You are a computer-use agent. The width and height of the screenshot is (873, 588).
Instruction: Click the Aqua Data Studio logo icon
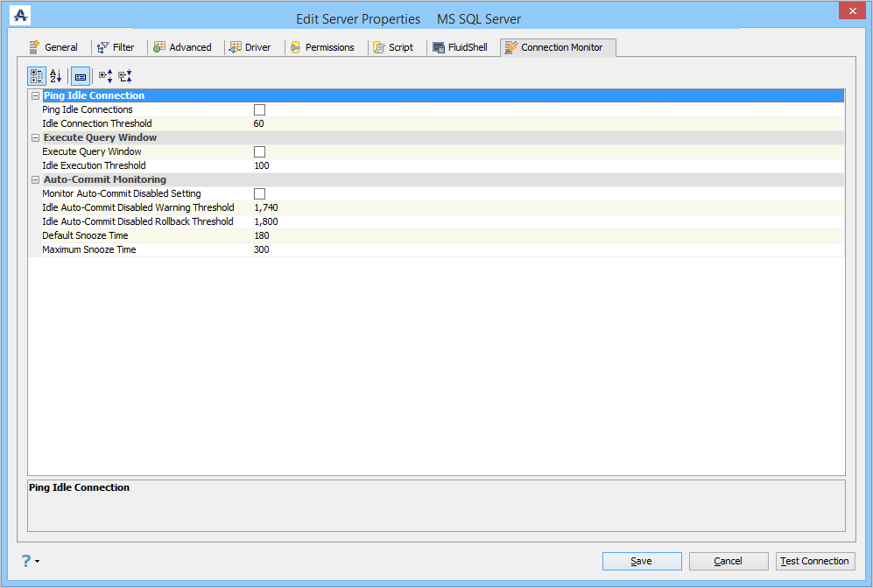(x=21, y=15)
